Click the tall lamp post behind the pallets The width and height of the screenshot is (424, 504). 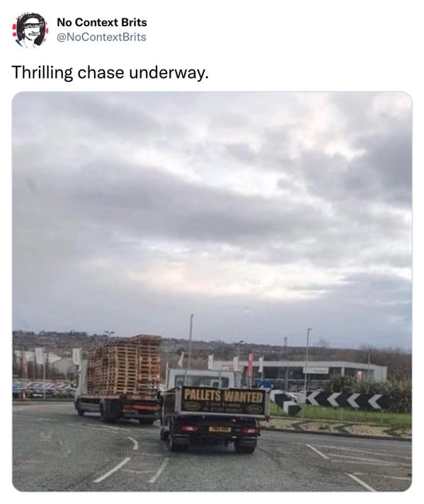[x=190, y=341]
